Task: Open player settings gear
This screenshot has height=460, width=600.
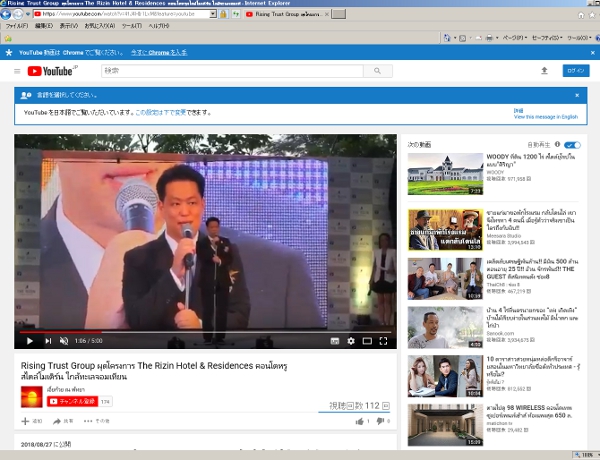Action: (351, 341)
